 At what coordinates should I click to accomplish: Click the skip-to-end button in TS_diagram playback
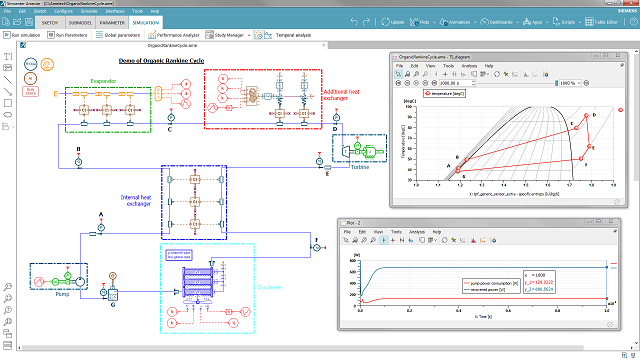tap(434, 83)
